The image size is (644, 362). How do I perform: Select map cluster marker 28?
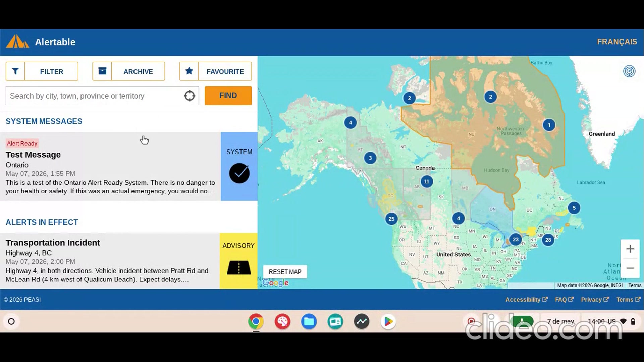point(548,240)
